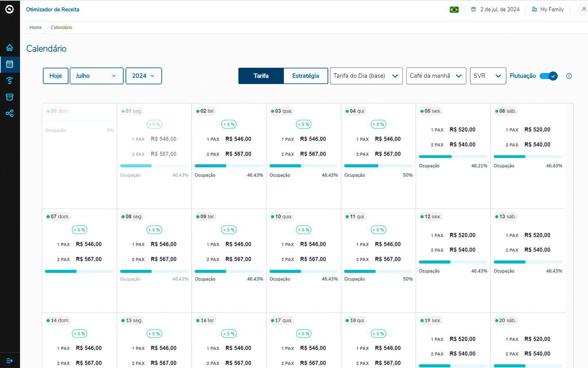Click the +5% badge on 07 dom.

[80, 230]
